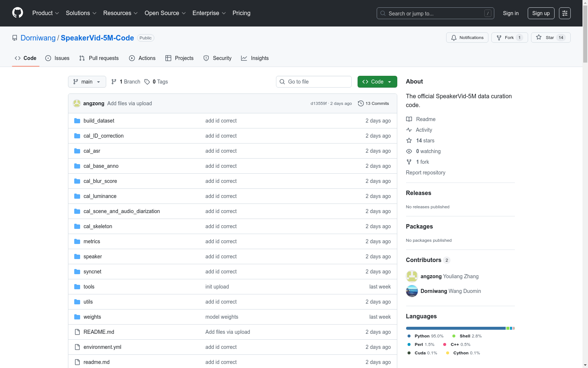Click the build_dataset folder icon
The height and width of the screenshot is (368, 588).
tap(77, 121)
